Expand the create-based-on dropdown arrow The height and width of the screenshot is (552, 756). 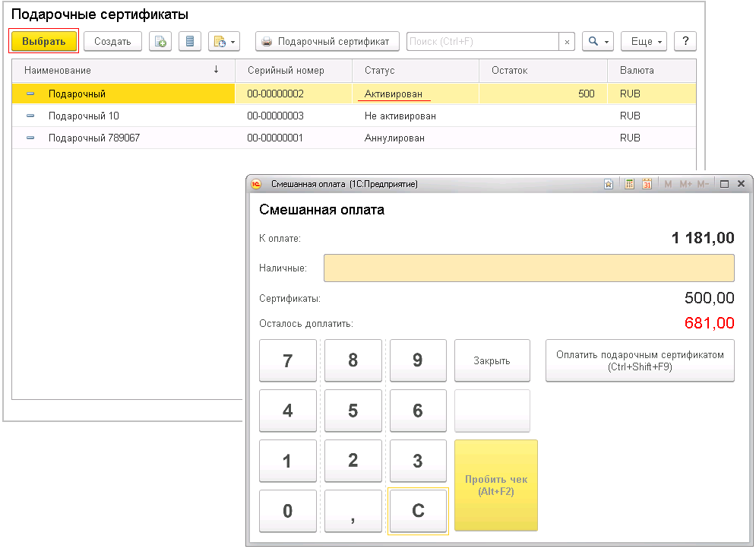(x=232, y=42)
